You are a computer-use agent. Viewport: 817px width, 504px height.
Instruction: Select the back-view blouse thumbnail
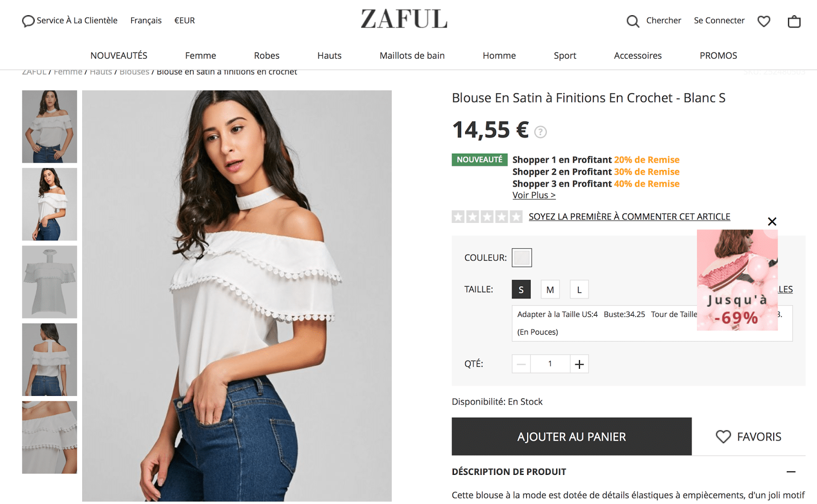(50, 360)
